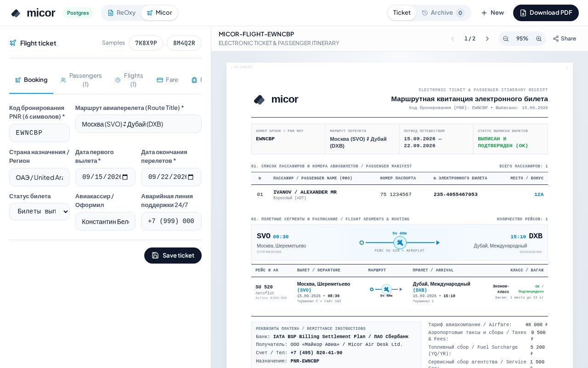This screenshot has height=368, width=588.
Task: Open the Fare tab
Action: tap(167, 80)
